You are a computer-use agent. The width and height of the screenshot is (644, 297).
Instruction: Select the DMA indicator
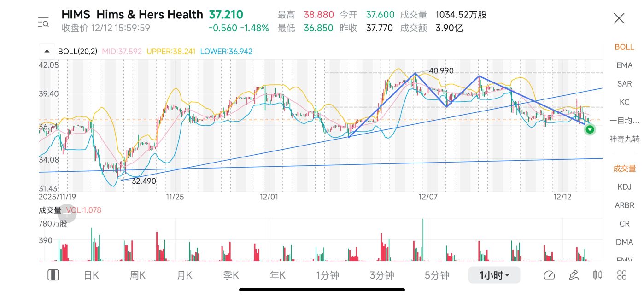click(x=624, y=242)
